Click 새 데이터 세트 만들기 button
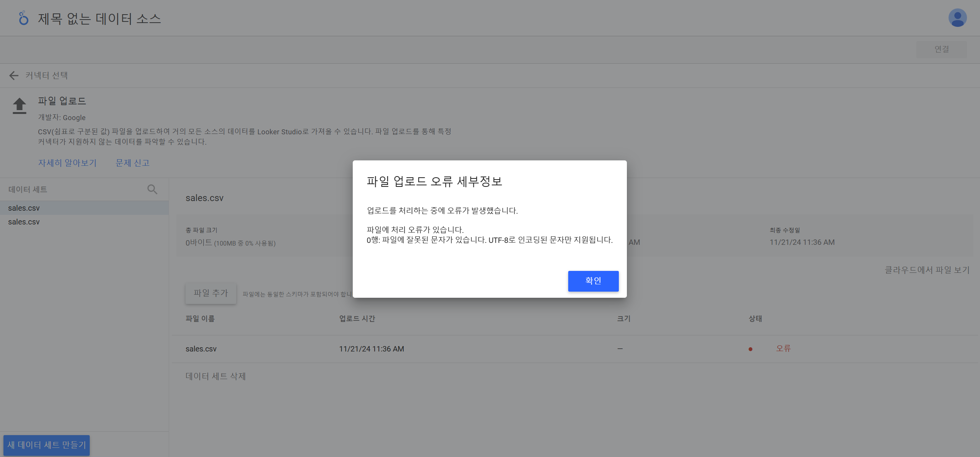This screenshot has width=980, height=457. point(46,445)
